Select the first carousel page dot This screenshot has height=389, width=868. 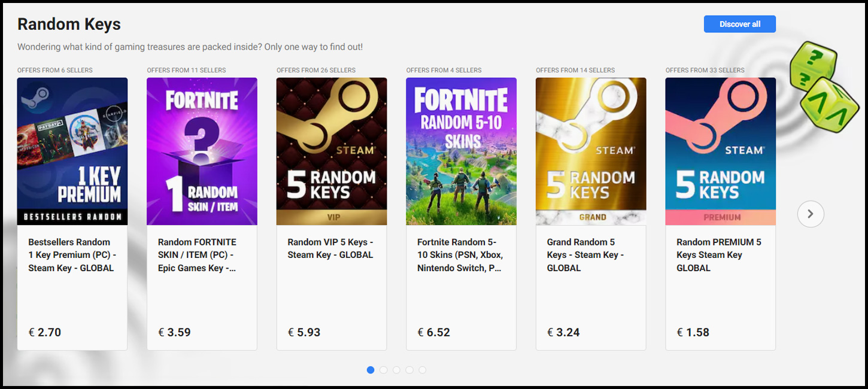pos(371,370)
